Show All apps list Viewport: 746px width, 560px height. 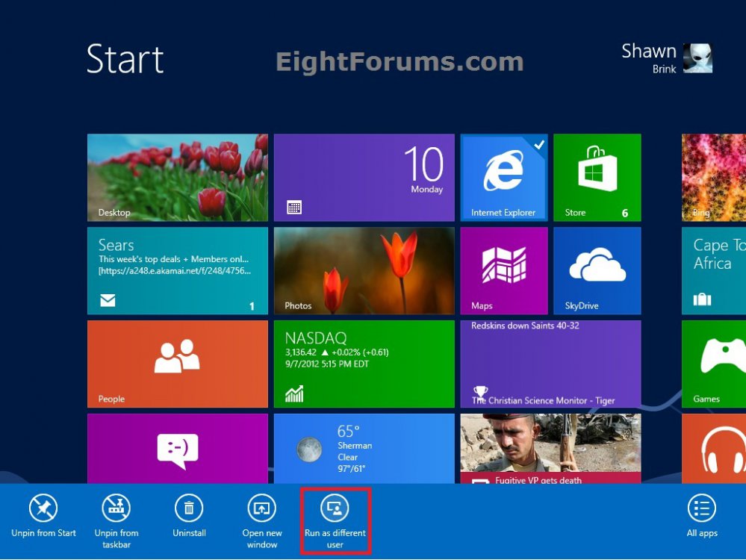(x=702, y=508)
